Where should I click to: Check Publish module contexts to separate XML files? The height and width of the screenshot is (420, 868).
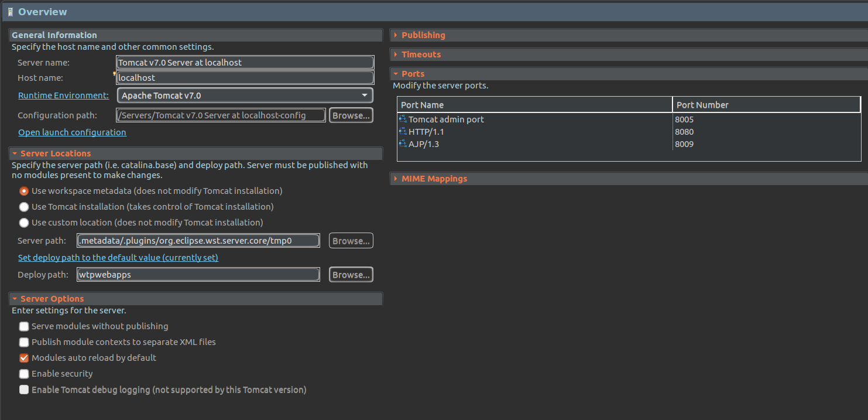(x=24, y=342)
